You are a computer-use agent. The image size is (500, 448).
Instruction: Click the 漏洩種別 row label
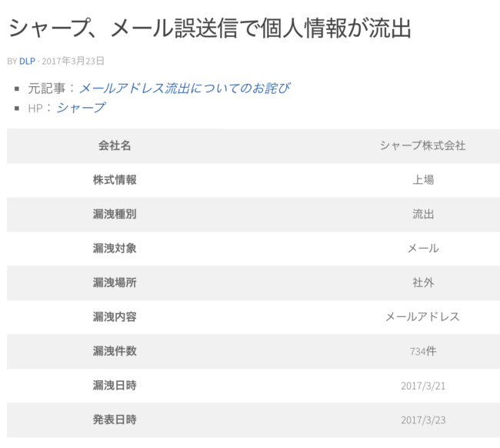click(x=115, y=214)
